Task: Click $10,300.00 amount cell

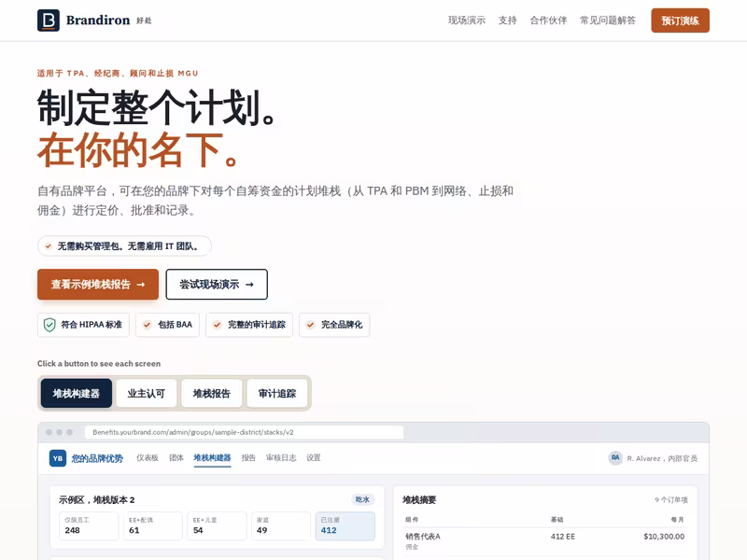Action: pos(664,537)
